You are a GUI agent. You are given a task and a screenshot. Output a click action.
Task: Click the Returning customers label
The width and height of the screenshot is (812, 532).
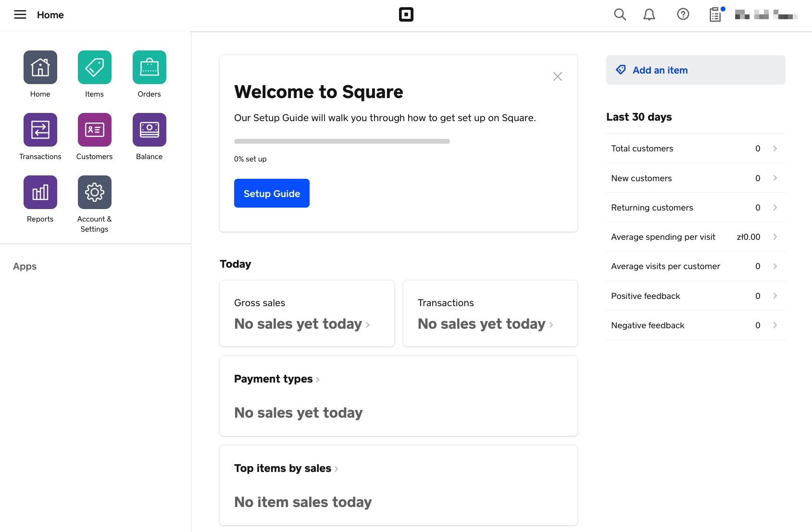tap(652, 208)
